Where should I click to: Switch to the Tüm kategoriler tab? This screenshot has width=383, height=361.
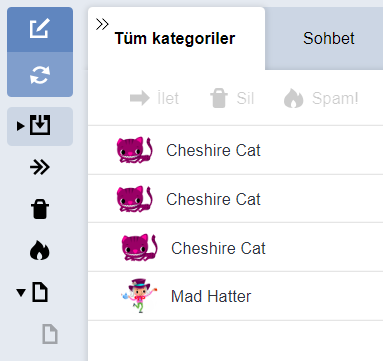[x=176, y=38]
